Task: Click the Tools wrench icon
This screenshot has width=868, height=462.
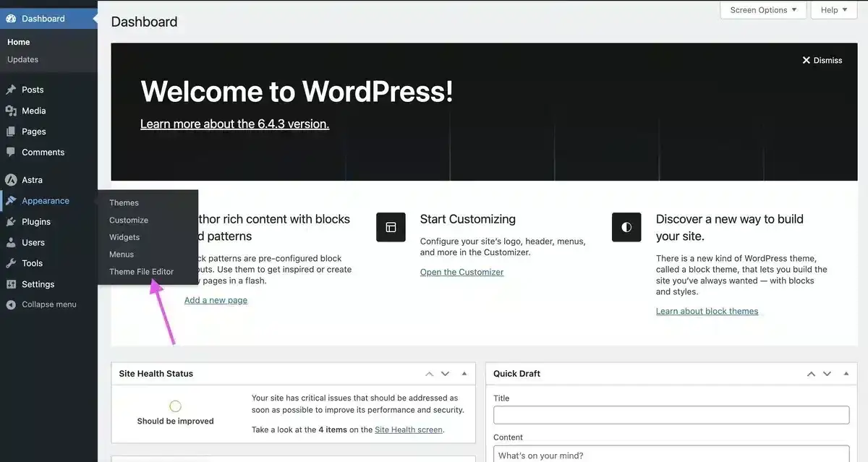Action: click(x=11, y=263)
